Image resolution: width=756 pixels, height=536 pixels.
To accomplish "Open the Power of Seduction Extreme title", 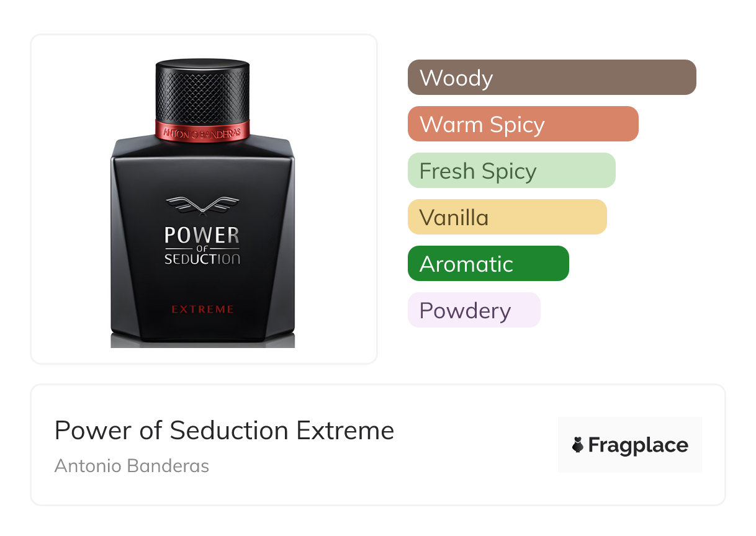I will coord(224,431).
